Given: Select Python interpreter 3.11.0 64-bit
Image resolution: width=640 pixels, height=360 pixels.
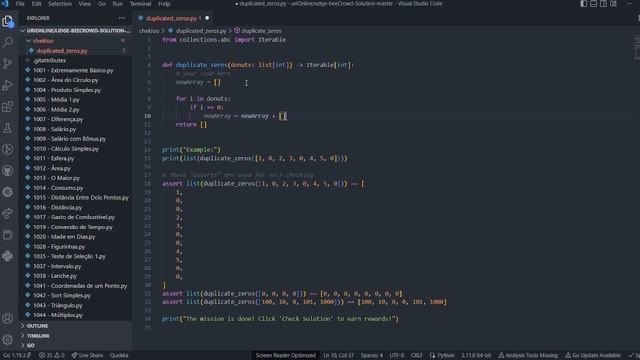Looking at the screenshot, I should tap(476, 356).
